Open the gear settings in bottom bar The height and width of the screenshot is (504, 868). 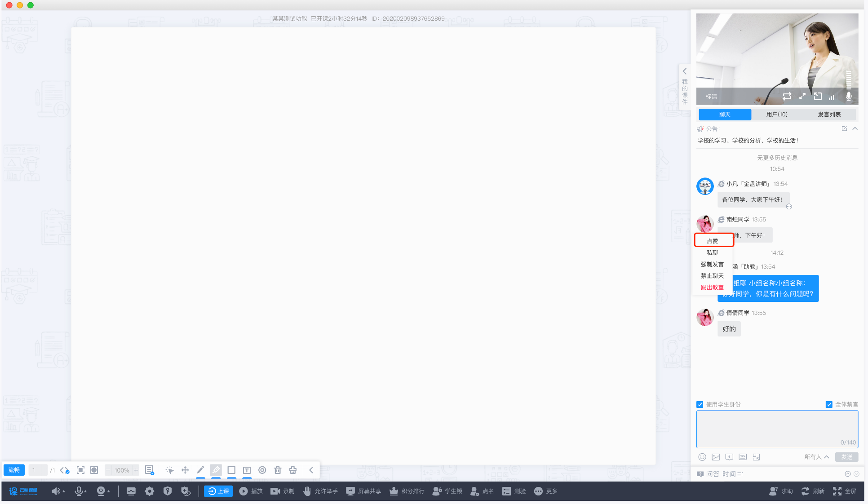pyautogui.click(x=150, y=491)
